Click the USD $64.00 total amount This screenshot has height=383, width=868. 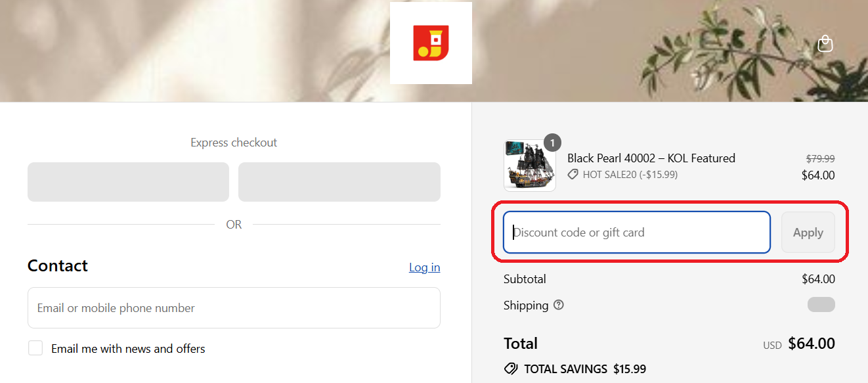click(x=811, y=344)
